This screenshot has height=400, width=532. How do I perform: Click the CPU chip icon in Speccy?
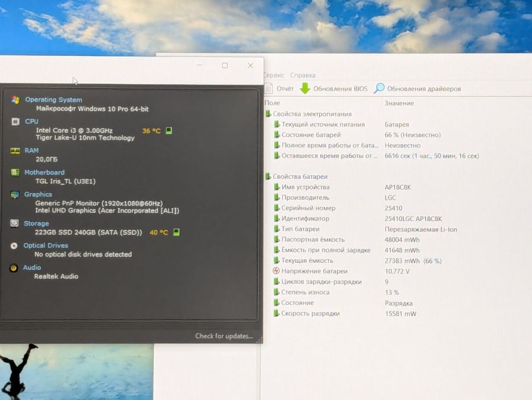[15, 122]
